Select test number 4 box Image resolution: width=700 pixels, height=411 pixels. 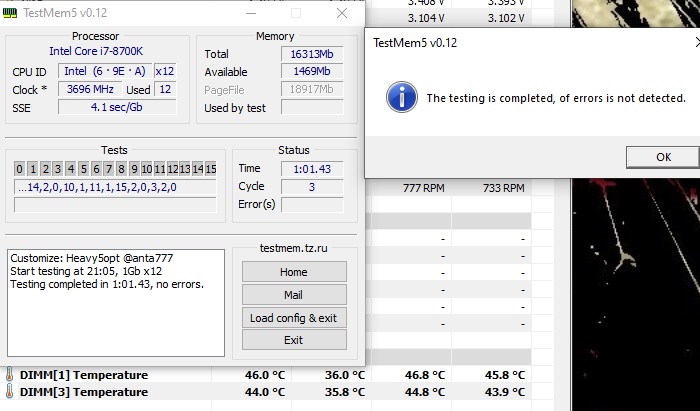pyautogui.click(x=71, y=169)
